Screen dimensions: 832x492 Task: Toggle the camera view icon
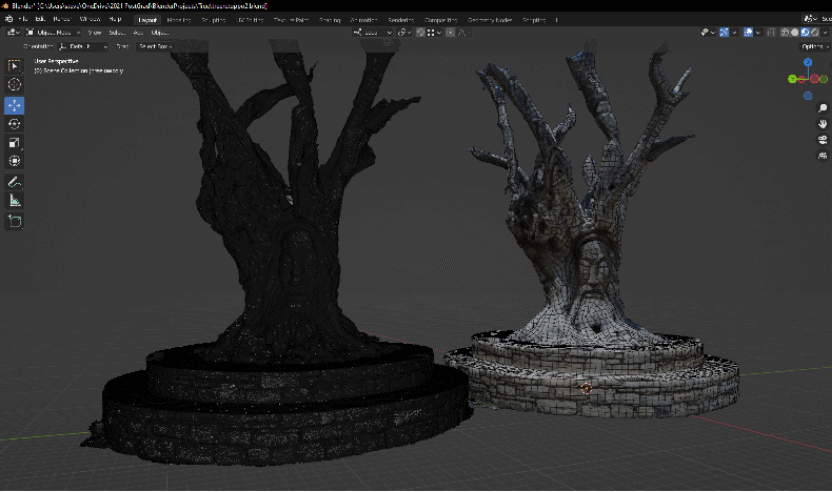pos(822,140)
